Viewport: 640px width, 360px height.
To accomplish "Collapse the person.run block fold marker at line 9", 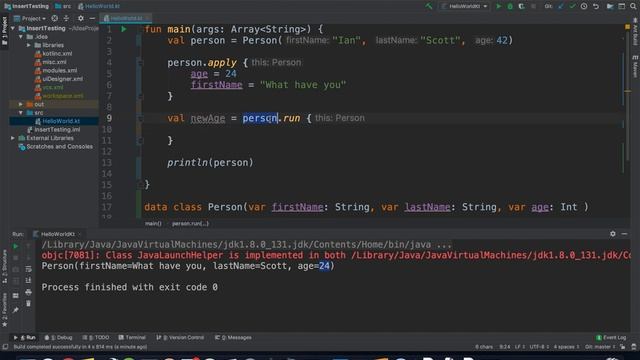I will tap(140, 118).
